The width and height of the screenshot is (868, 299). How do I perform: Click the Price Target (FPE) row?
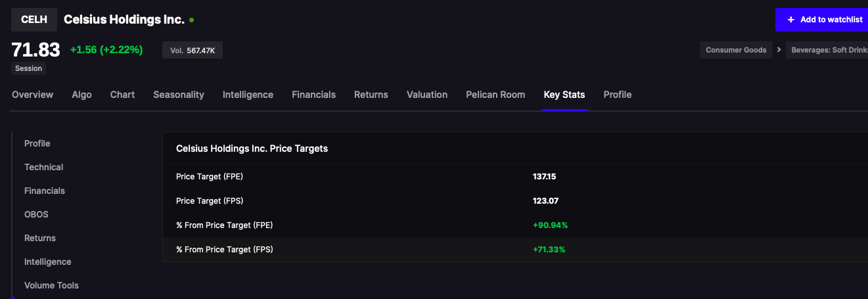click(x=515, y=177)
